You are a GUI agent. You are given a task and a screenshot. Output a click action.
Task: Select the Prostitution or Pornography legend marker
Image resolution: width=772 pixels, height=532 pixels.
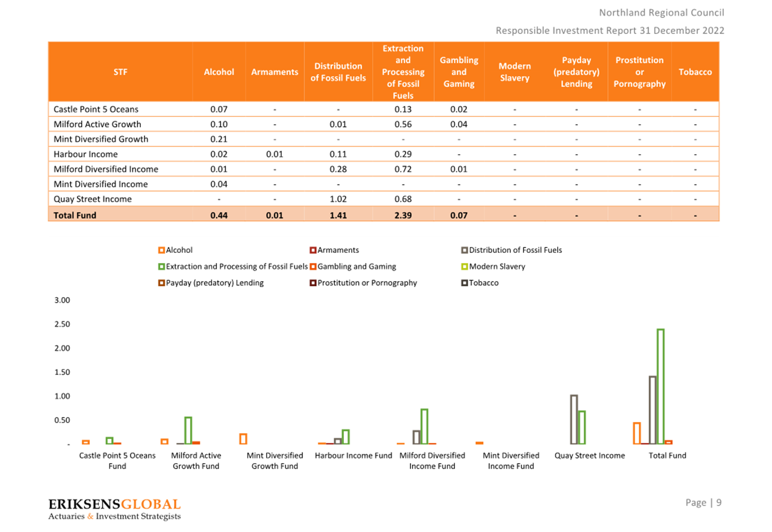(x=313, y=283)
